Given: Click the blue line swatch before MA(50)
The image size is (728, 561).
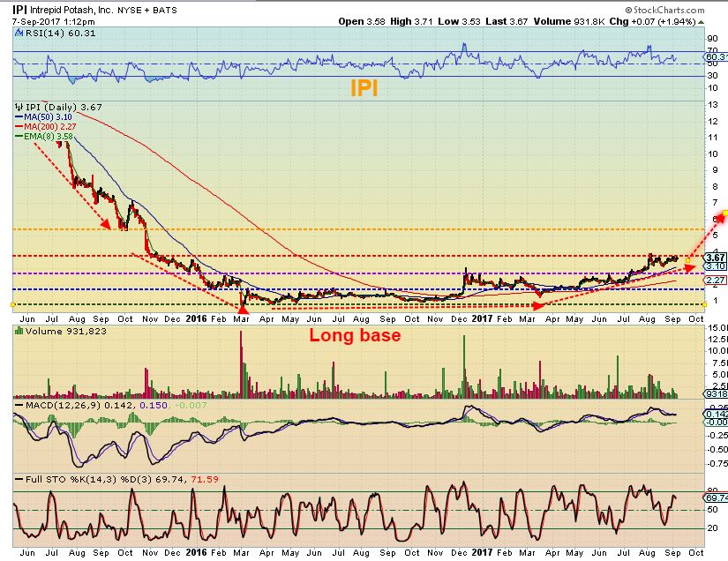Looking at the screenshot, I should click(x=19, y=117).
